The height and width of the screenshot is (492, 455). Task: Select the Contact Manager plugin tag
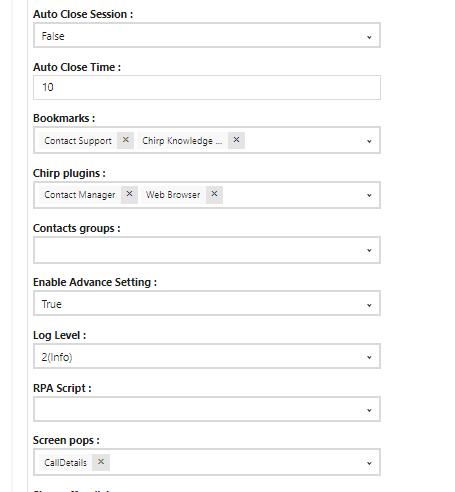[80, 194]
